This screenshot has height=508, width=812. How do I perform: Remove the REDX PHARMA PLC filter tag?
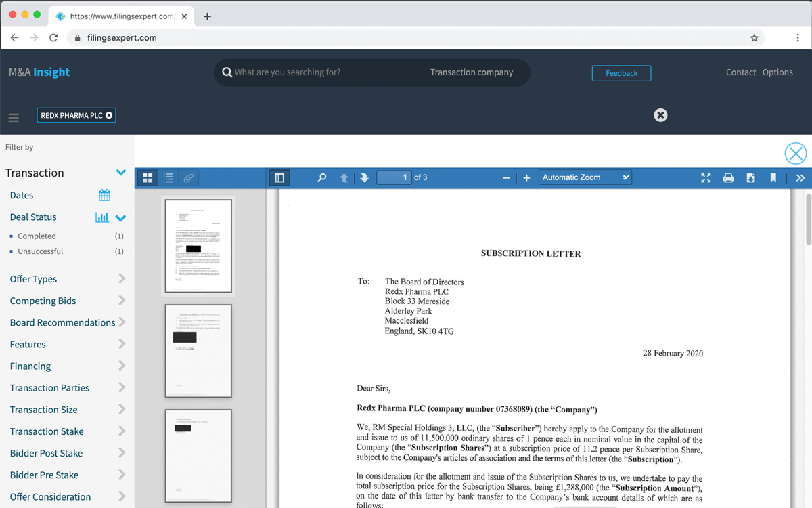pos(109,116)
